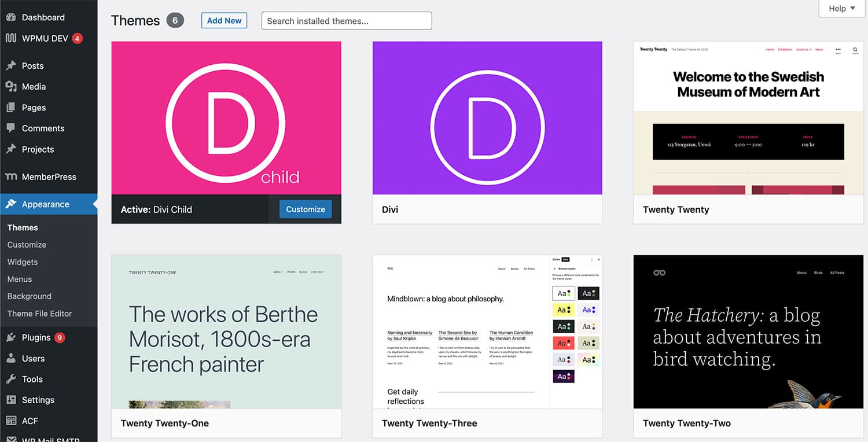Click the Comments speech bubble icon
The height and width of the screenshot is (442, 868).
[x=11, y=128]
